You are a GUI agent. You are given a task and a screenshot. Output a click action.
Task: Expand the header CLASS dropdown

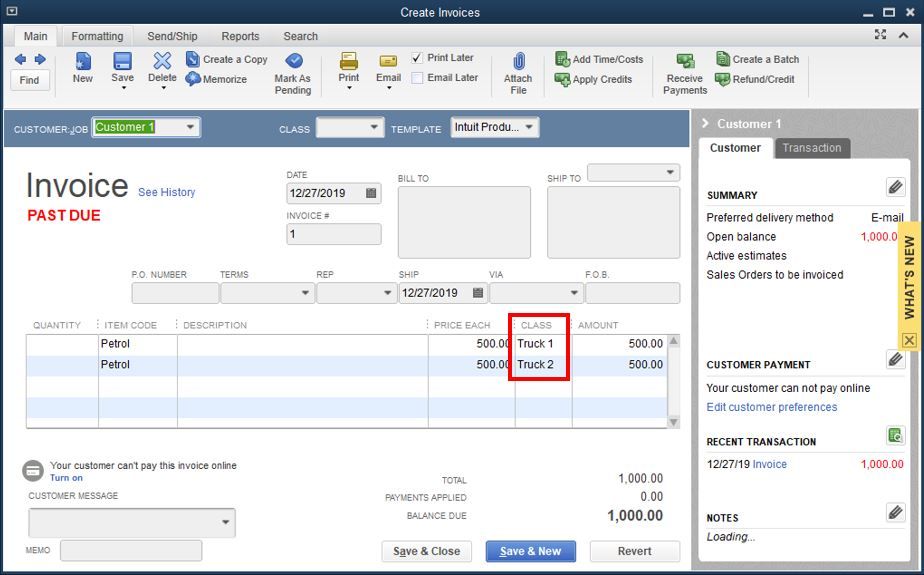click(x=374, y=127)
